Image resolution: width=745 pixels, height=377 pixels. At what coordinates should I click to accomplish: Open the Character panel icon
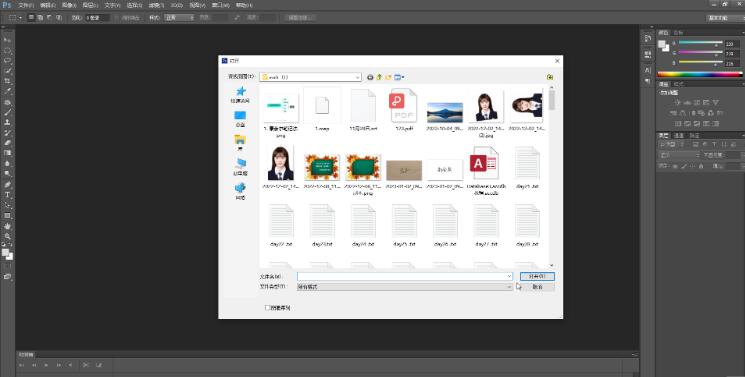[x=648, y=69]
